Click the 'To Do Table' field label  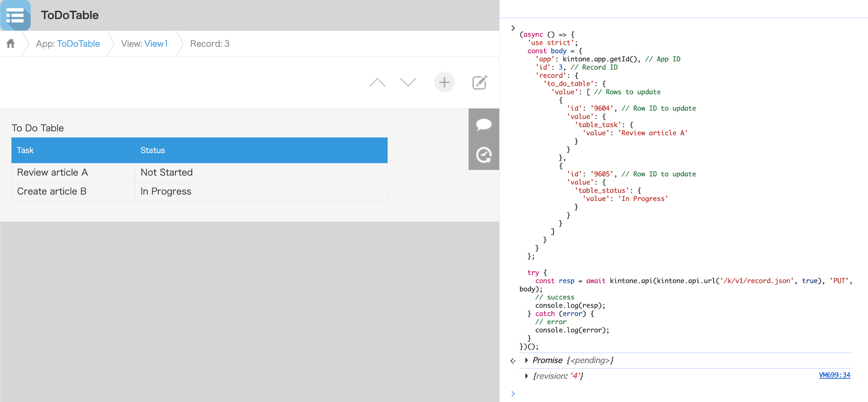tap(38, 128)
